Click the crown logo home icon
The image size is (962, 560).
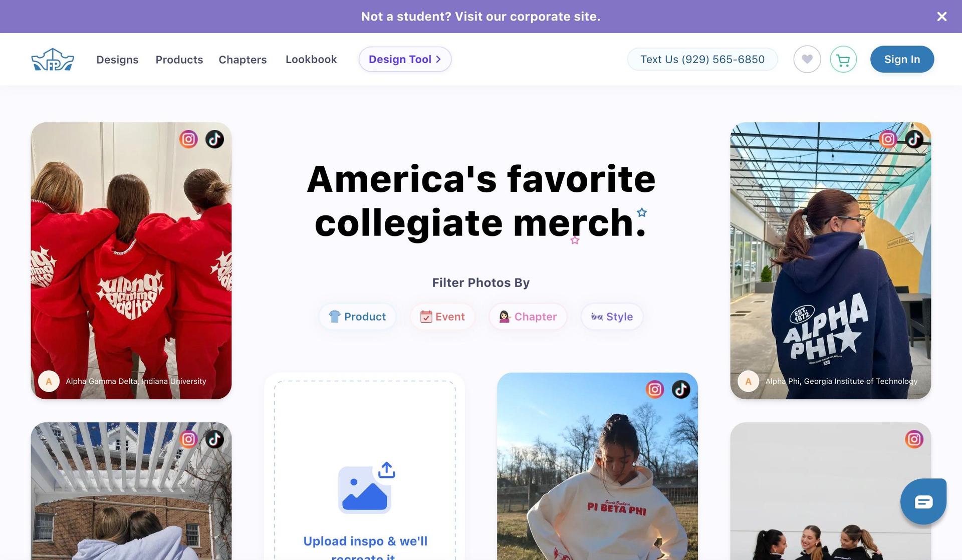53,60
